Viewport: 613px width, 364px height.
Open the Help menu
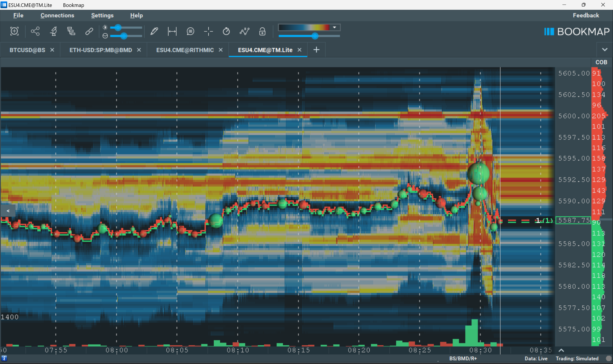tap(137, 15)
